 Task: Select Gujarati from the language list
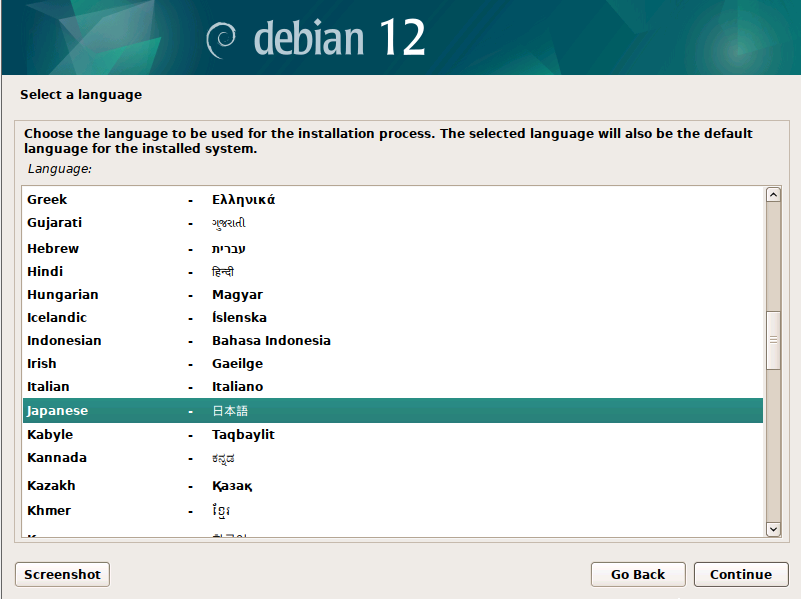pyautogui.click(x=393, y=223)
